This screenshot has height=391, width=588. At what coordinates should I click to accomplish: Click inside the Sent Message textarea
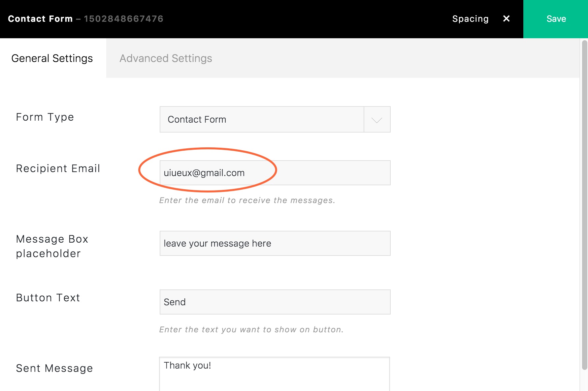(275, 373)
